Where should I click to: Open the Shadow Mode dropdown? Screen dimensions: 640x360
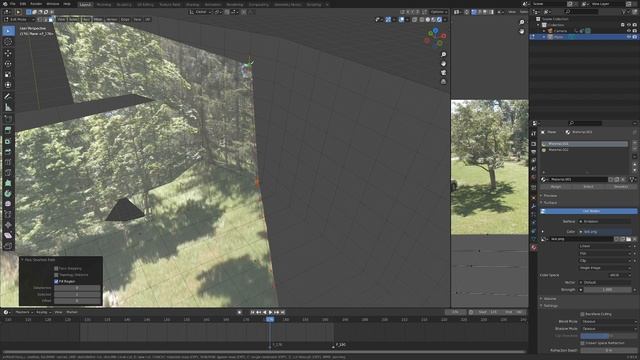coord(608,329)
